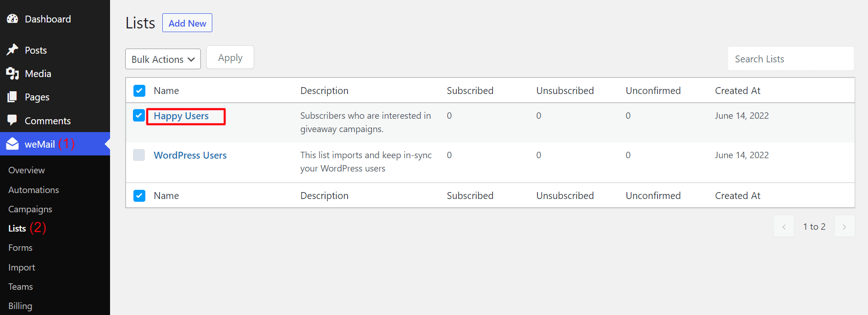Uncheck the Happy Users row checkbox
This screenshot has height=315, width=868.
click(x=139, y=115)
